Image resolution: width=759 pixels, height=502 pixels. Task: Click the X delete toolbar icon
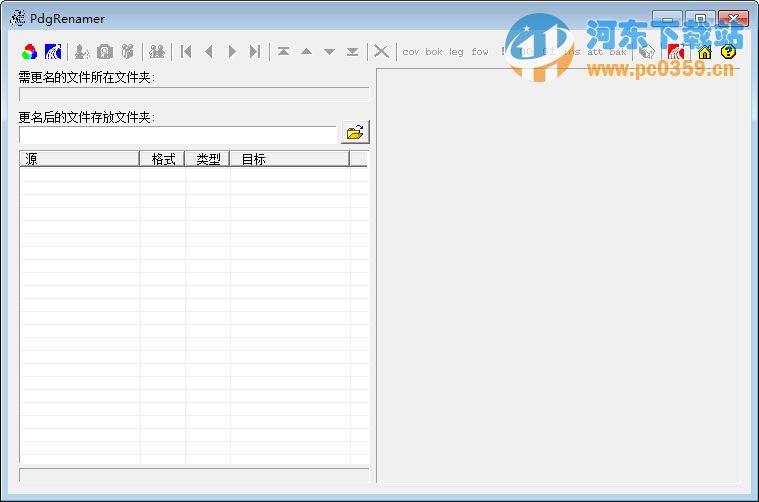[381, 51]
